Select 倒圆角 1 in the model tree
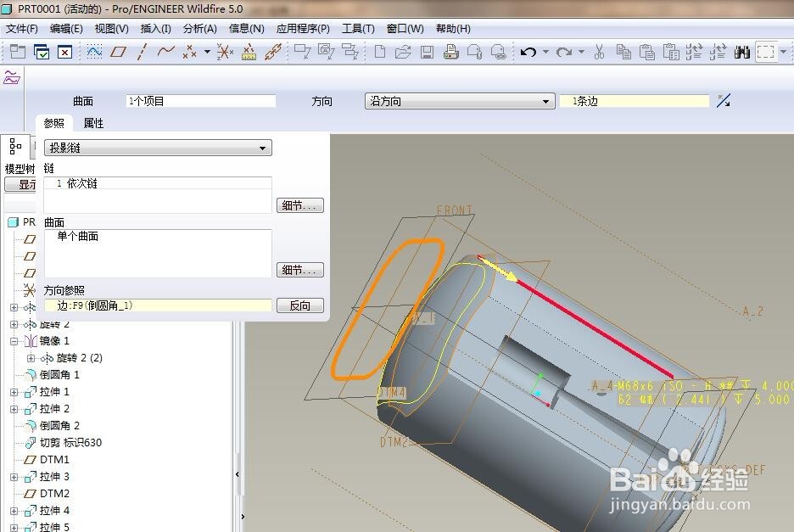Viewport: 794px width, 532px height. 59,375
